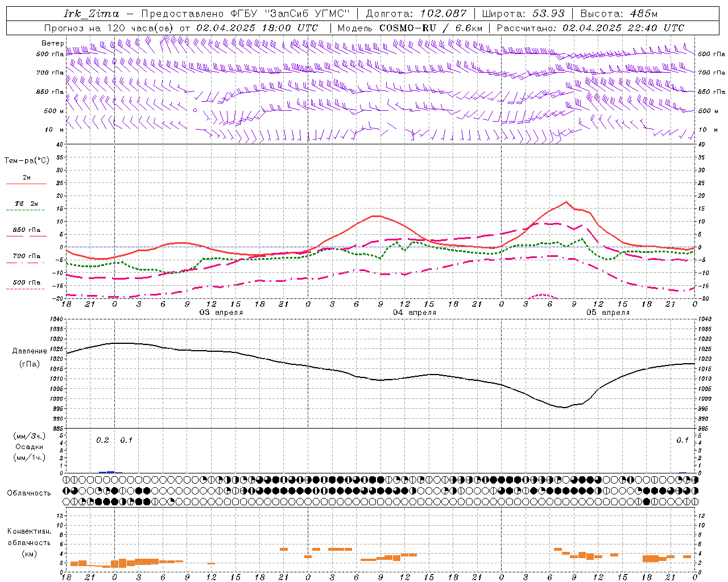
Task: Click the 'Ветер' wind panel label
Action: pyautogui.click(x=52, y=43)
